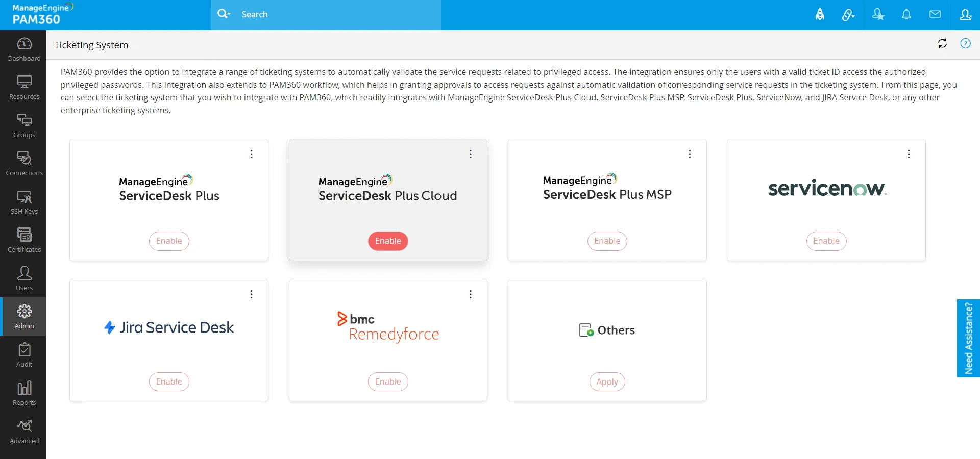
Task: Open the mail icon in the header
Action: point(936,14)
